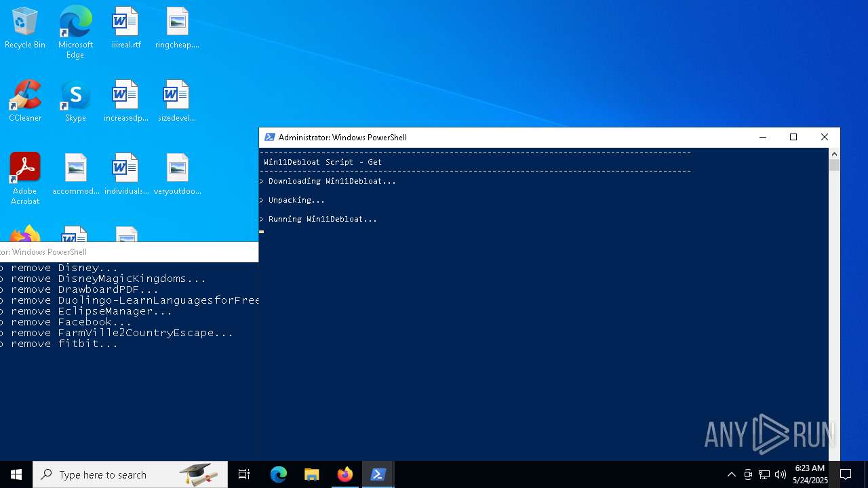Screen dimensions: 868x488
Task: Select the veryoutdoo... image file icon
Action: 177,175
